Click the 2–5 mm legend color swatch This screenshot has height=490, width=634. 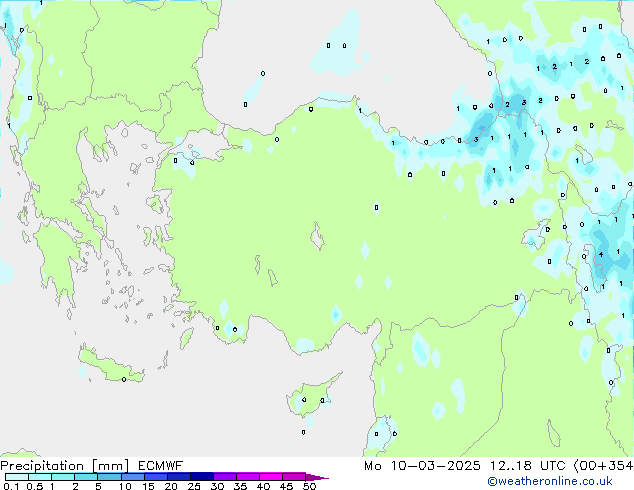click(x=86, y=477)
